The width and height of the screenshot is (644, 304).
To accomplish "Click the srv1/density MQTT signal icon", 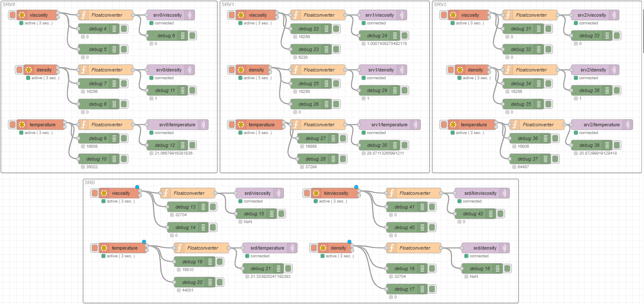I will (402, 70).
